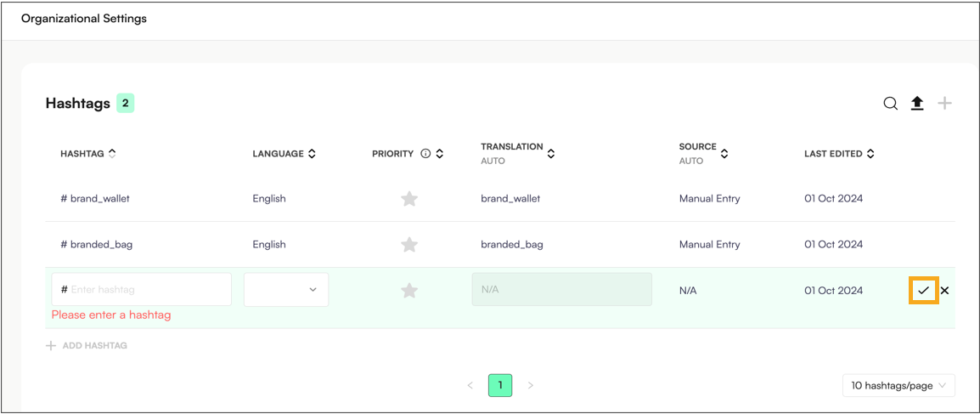Sort by Hashtag column arrows
The height and width of the screenshot is (414, 980).
(112, 153)
